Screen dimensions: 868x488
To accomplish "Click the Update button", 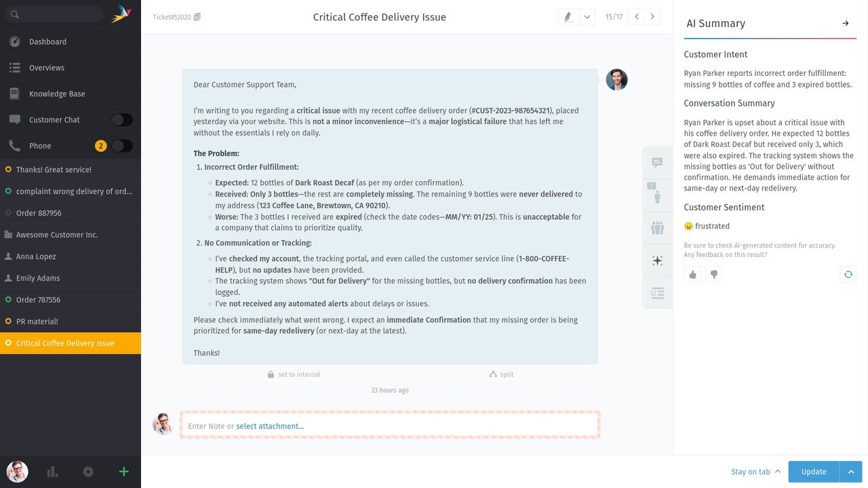I will tap(814, 472).
